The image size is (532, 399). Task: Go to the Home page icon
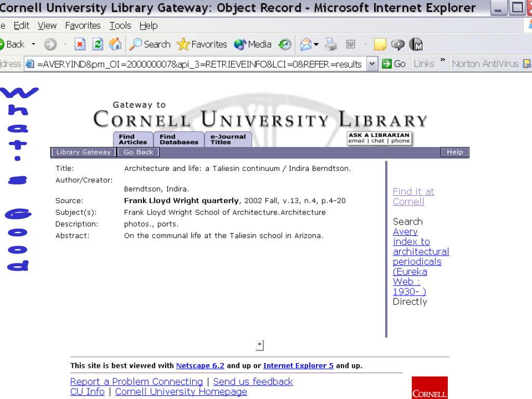pos(115,45)
